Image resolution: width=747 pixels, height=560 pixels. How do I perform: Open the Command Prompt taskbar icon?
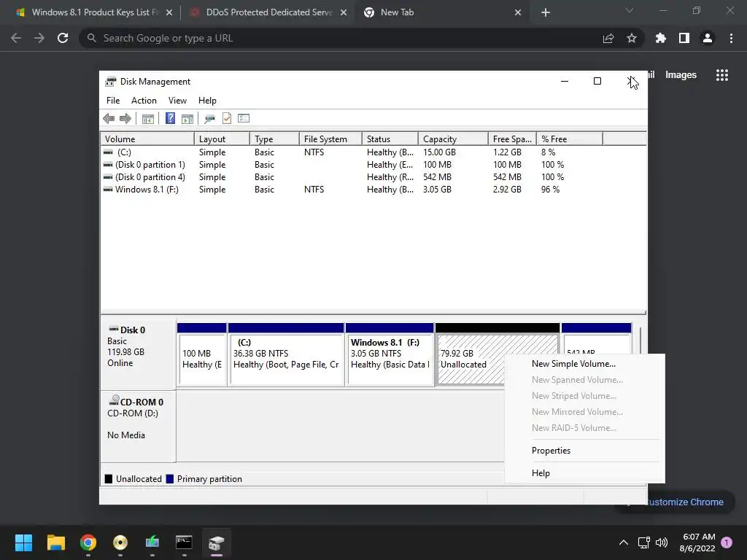184,542
